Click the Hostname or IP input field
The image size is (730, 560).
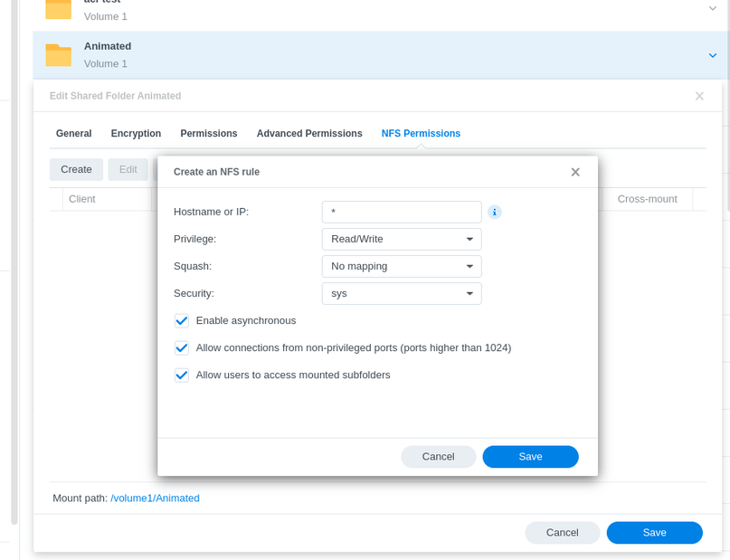(402, 213)
